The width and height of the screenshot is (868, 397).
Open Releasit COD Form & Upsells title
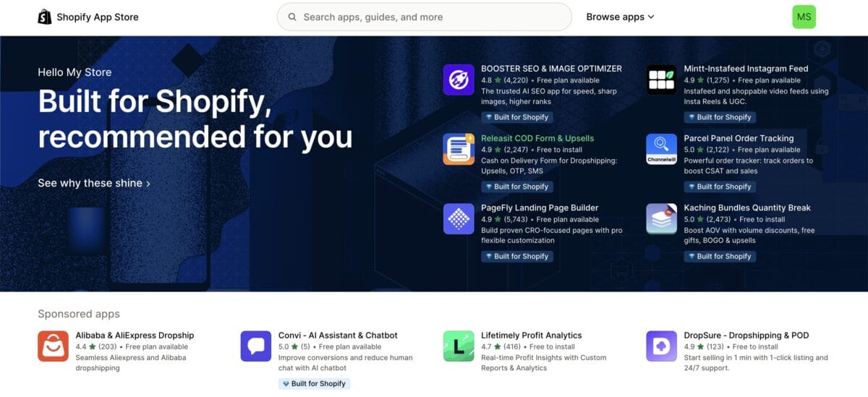[x=537, y=138]
